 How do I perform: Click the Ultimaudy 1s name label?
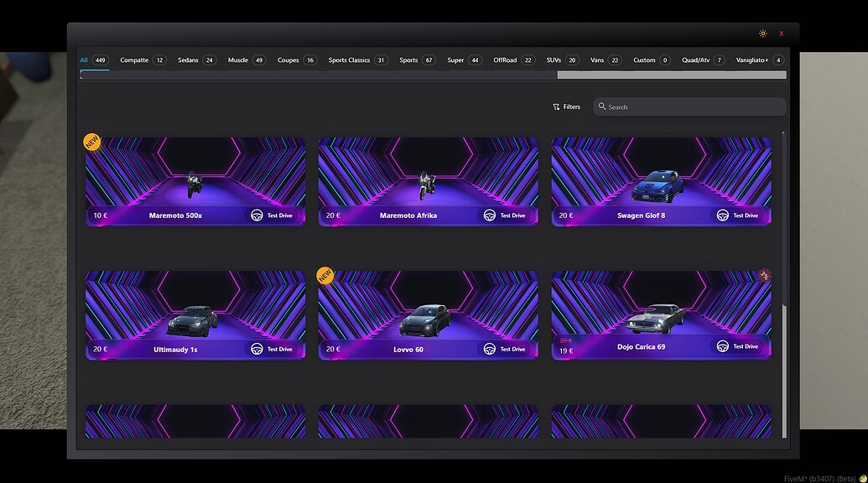tap(175, 349)
